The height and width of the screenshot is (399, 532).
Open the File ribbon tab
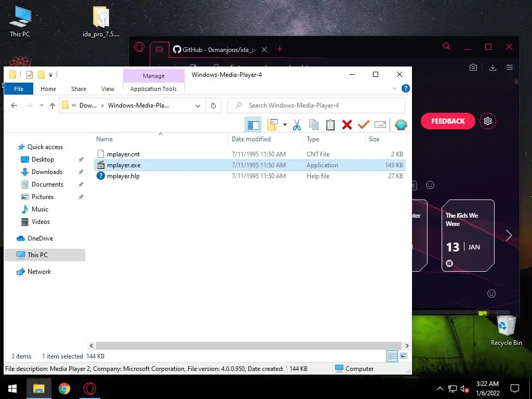[x=19, y=88]
